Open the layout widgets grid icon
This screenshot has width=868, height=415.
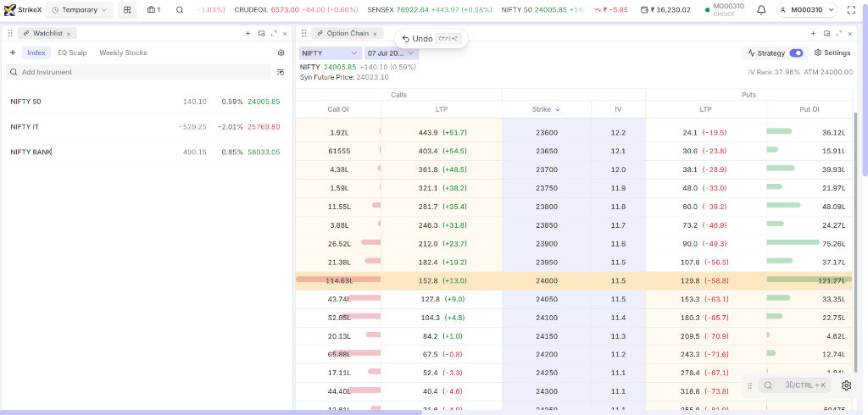(x=127, y=10)
